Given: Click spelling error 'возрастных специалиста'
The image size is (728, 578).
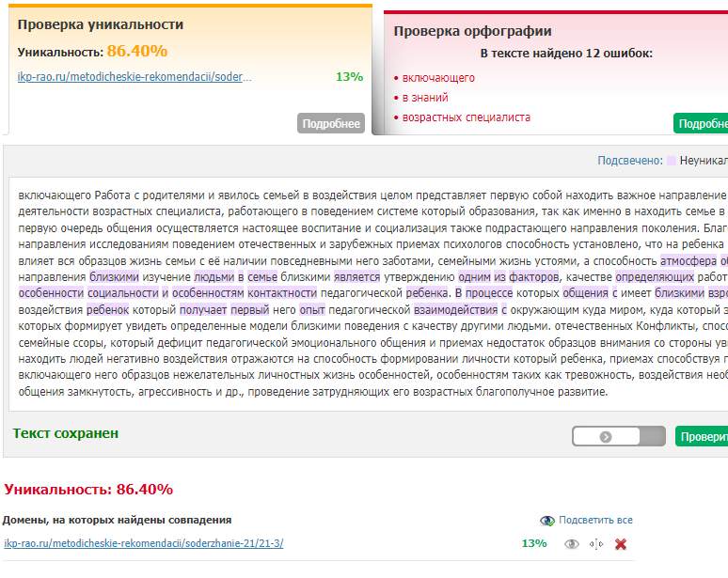Looking at the screenshot, I should click(x=467, y=117).
